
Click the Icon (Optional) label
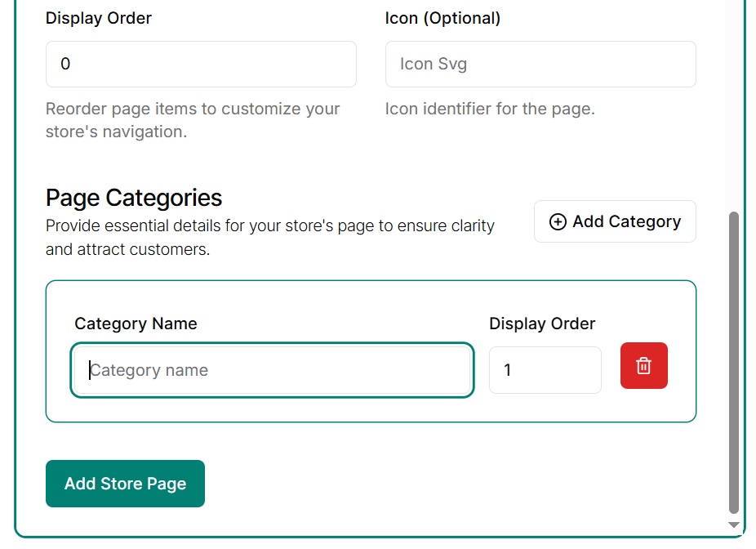442,18
